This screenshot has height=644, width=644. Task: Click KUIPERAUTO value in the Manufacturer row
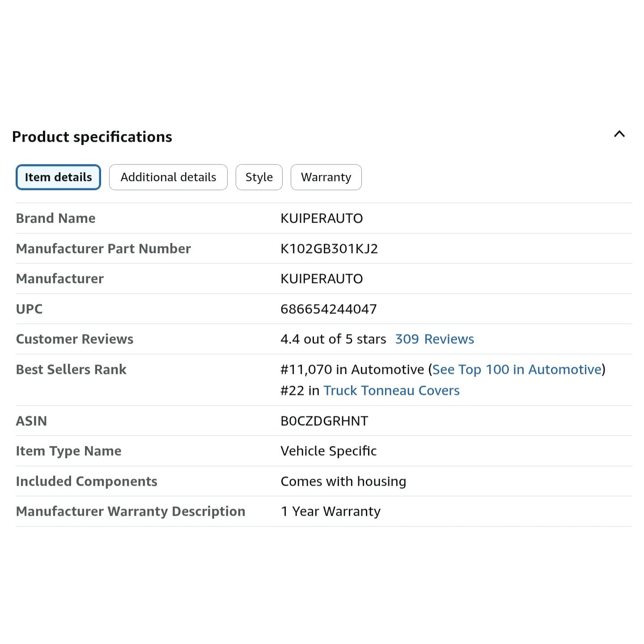322,279
